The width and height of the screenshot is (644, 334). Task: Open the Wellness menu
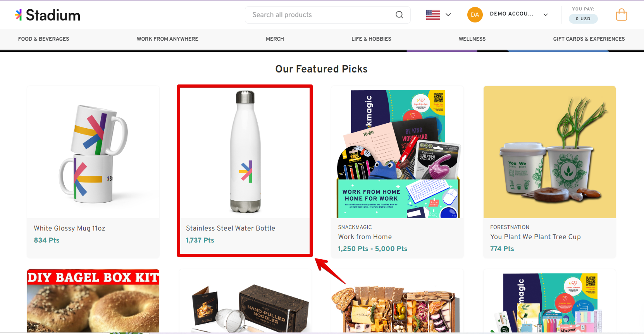tap(472, 39)
